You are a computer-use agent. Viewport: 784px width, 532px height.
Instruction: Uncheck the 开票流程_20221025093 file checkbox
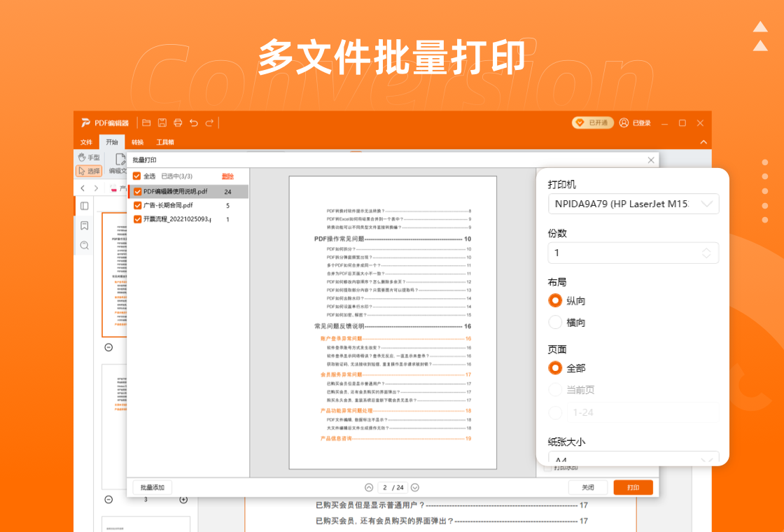coord(137,219)
